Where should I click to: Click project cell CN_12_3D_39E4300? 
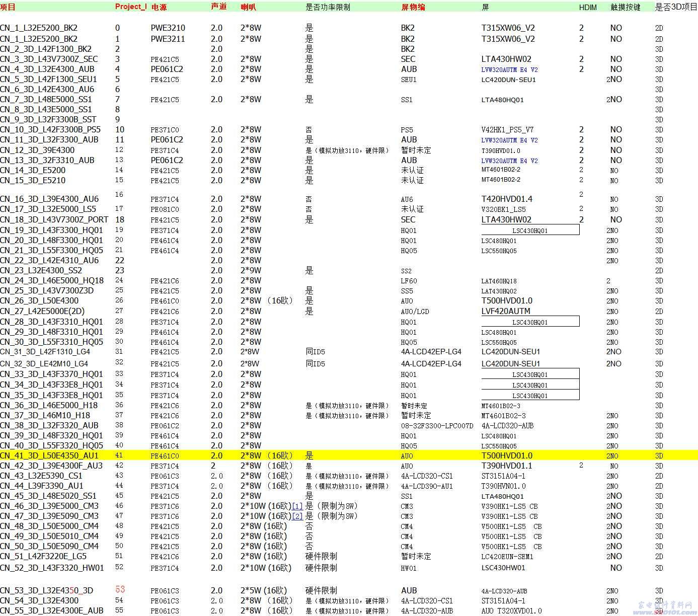coord(37,150)
